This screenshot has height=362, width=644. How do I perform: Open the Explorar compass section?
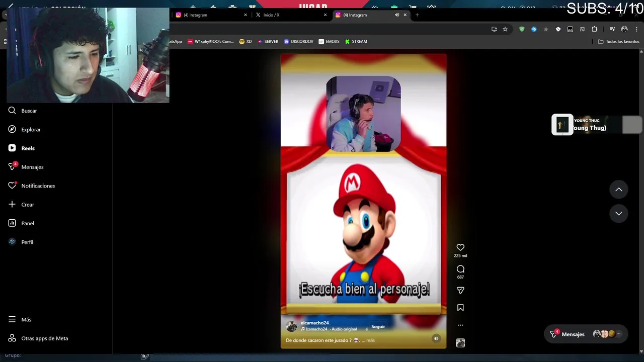[24, 129]
